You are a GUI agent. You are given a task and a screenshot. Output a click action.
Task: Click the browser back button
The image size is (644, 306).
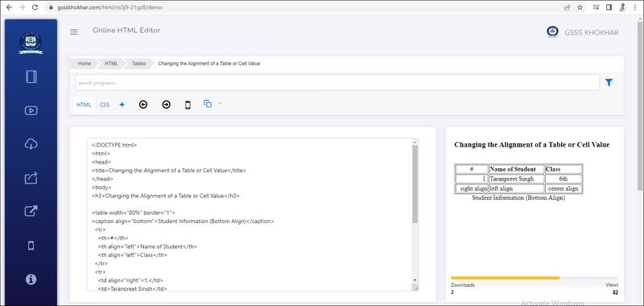tap(9, 7)
